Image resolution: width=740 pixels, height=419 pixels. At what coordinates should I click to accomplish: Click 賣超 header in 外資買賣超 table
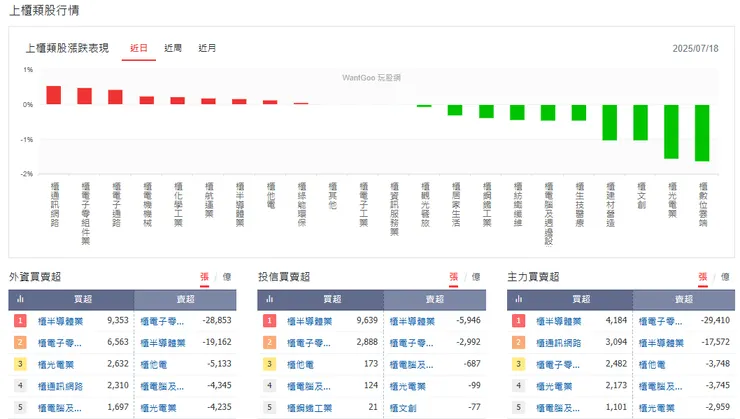click(185, 299)
